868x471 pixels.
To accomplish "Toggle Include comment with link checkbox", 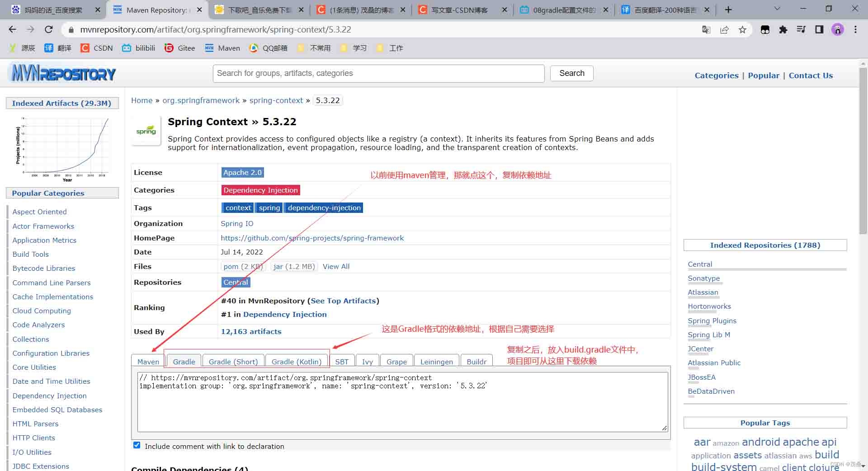I will (x=137, y=445).
